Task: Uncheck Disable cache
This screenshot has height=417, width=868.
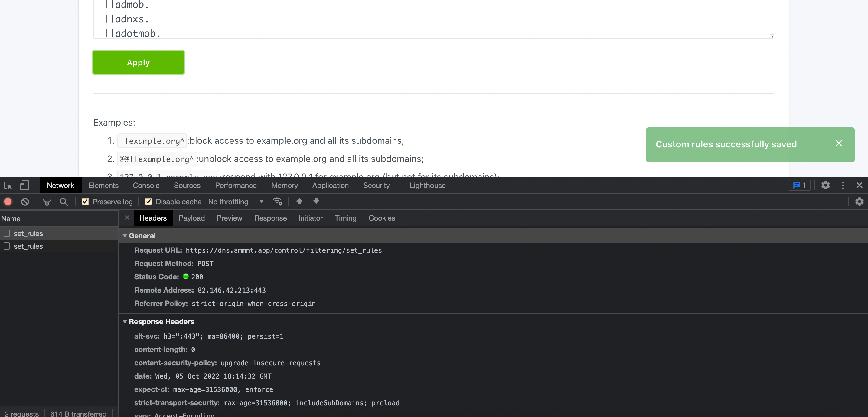Action: [148, 202]
